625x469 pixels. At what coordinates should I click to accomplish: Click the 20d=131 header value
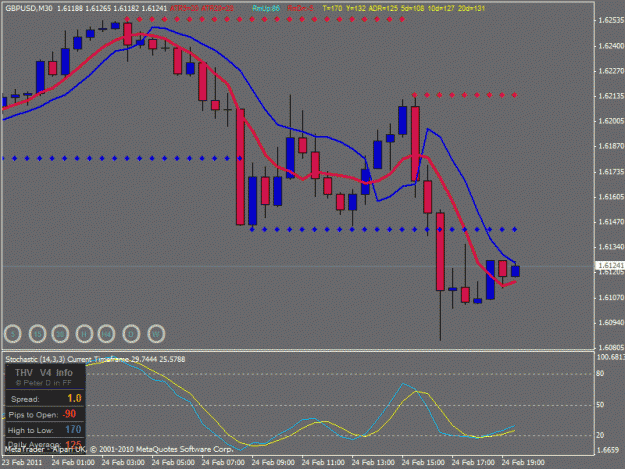[x=471, y=8]
